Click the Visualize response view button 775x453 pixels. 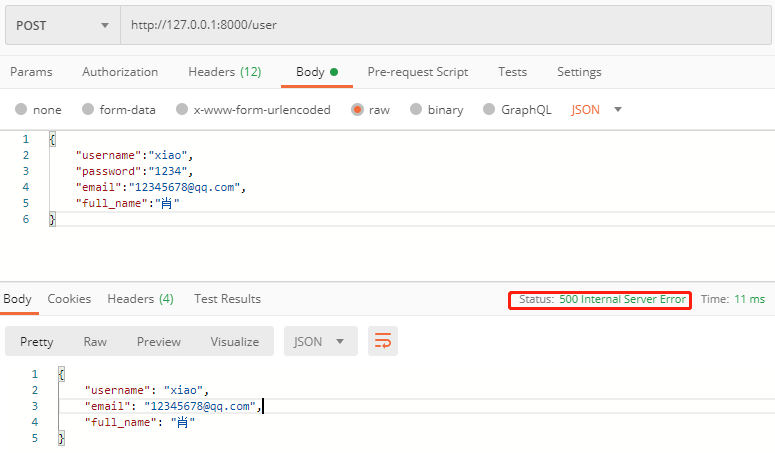(234, 342)
